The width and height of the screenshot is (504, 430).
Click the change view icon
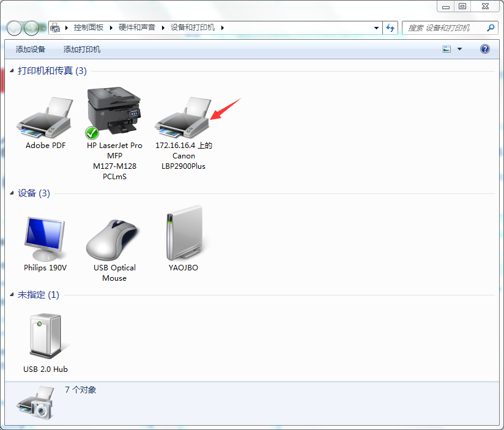(x=447, y=49)
